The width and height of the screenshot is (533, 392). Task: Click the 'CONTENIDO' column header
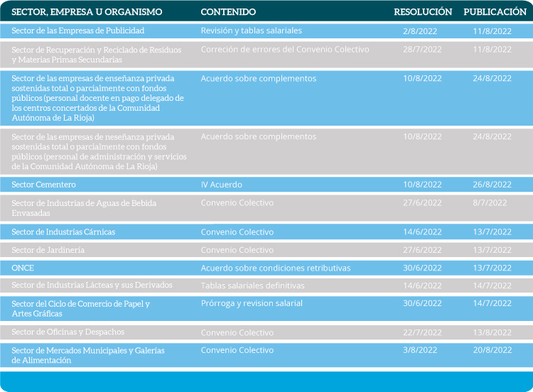pos(228,12)
